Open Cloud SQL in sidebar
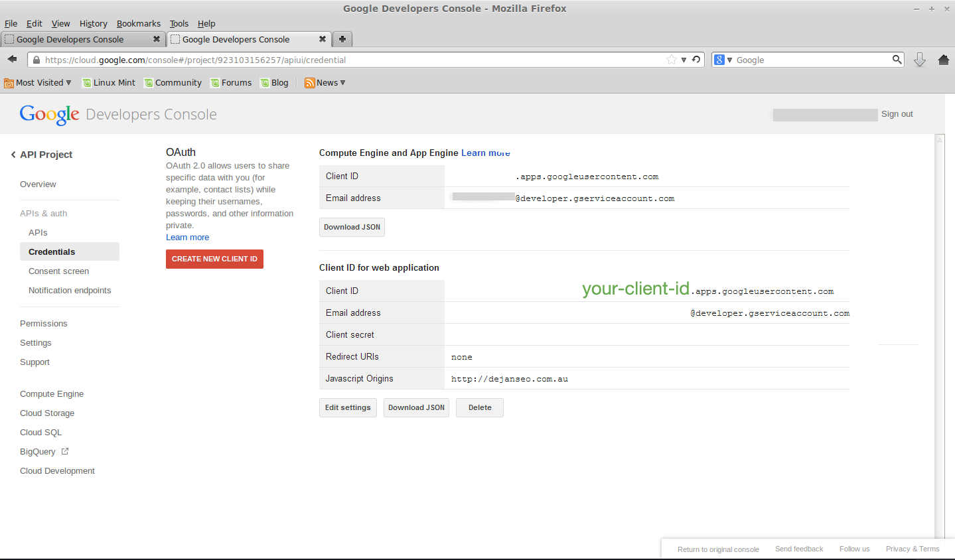Viewport: 955px width, 560px height. [40, 433]
